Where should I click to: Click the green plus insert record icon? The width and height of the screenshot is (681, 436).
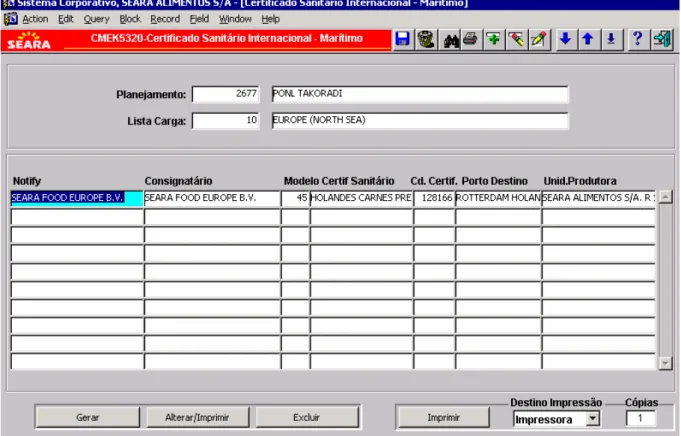(x=493, y=40)
